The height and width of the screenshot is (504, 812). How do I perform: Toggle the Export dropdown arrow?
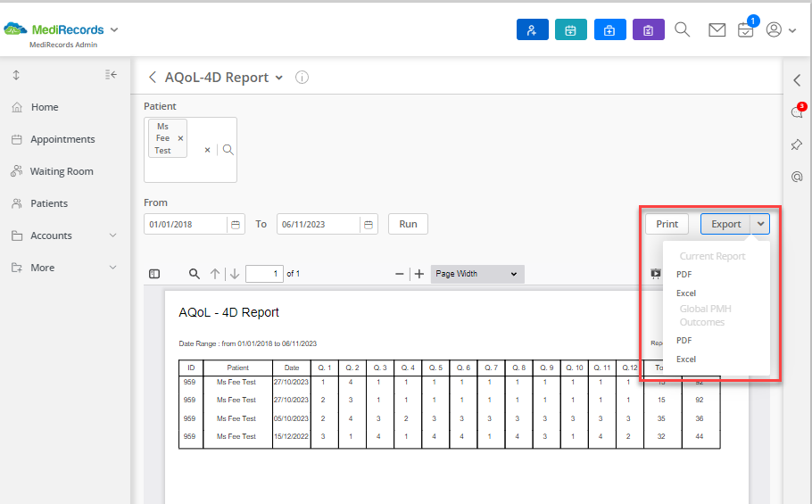tap(760, 224)
